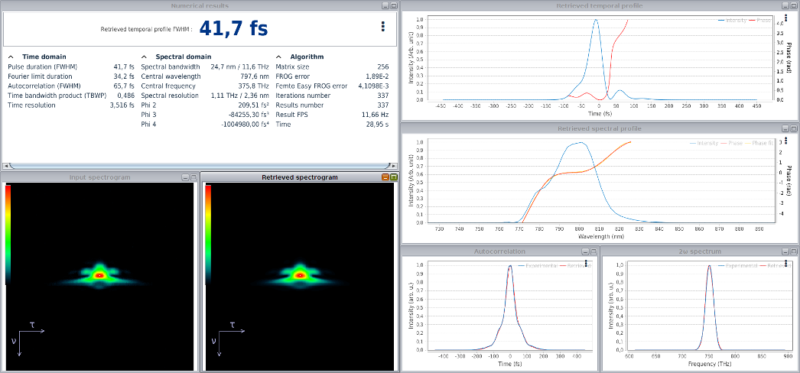The height and width of the screenshot is (373, 800).
Task: Open options menu of Autocorrelation chart
Action: pos(586,264)
